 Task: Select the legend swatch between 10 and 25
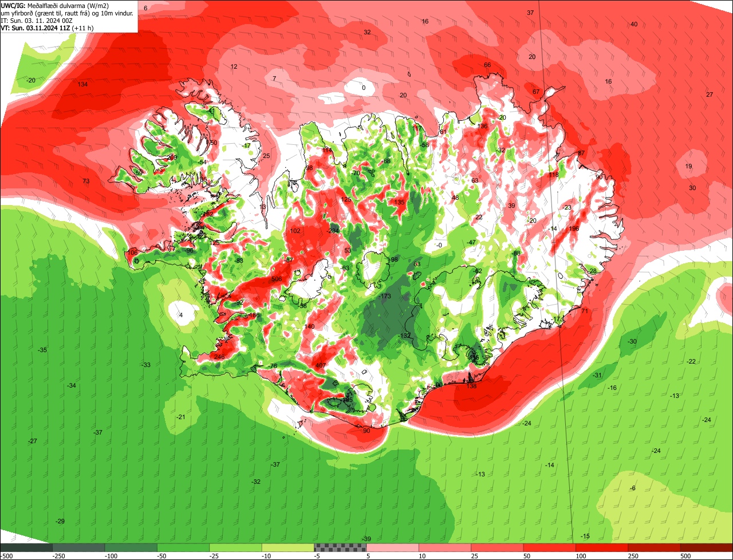pos(446,547)
